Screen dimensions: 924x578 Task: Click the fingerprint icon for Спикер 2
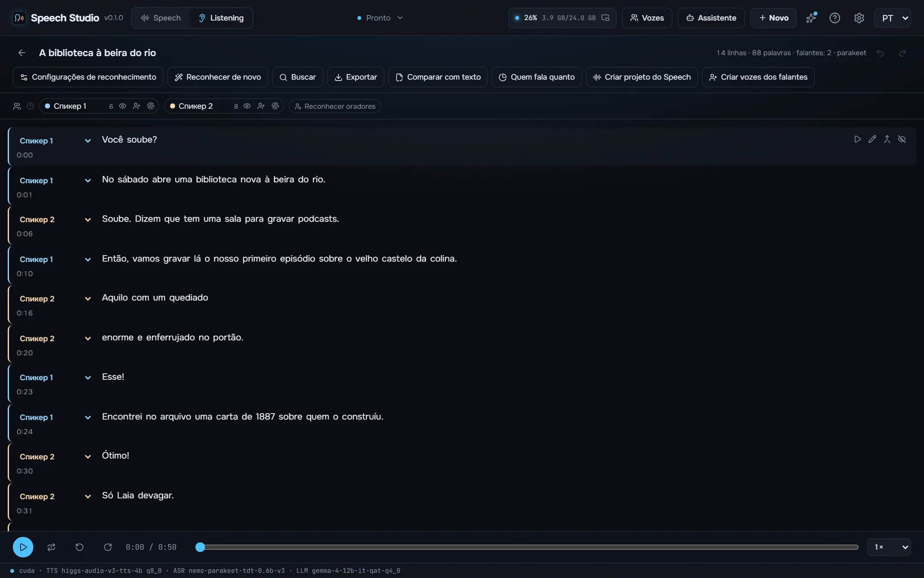tap(275, 106)
